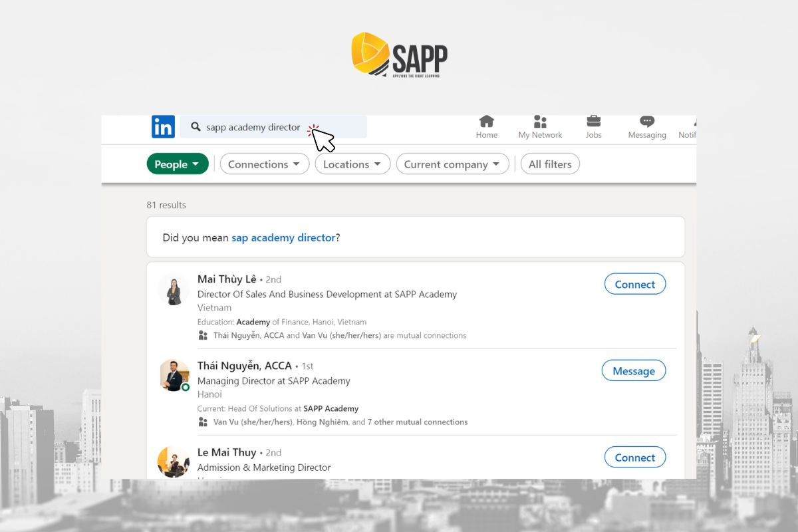
Task: Connect with Mai Thùy Lê
Action: tap(635, 284)
